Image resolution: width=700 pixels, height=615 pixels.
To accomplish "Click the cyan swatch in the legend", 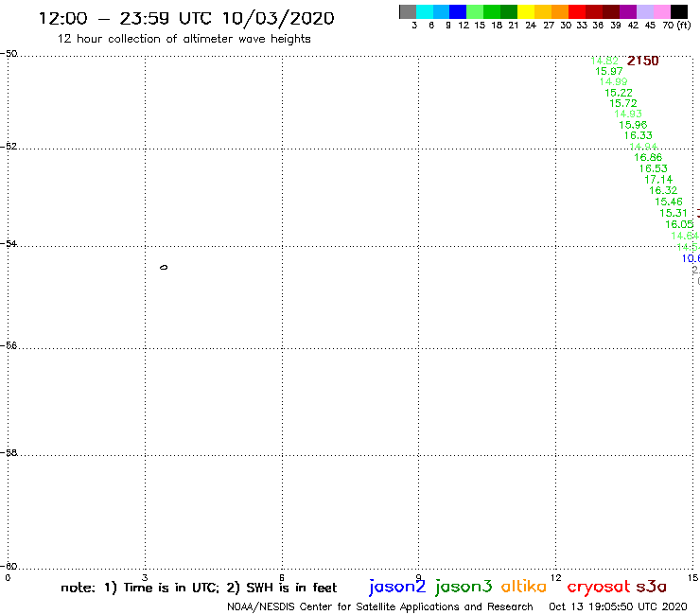I will click(425, 11).
